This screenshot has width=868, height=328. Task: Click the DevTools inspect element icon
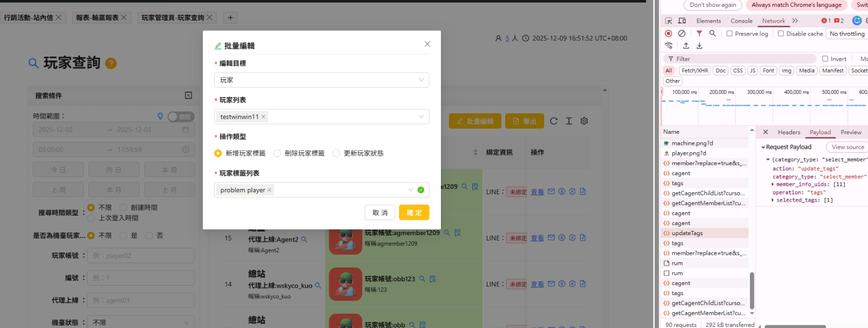(668, 21)
